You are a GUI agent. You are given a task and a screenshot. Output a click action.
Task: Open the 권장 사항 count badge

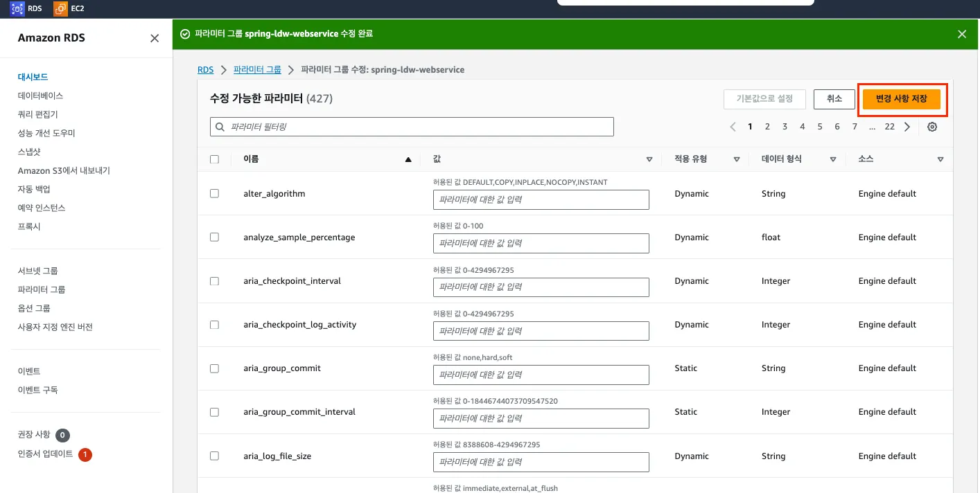coord(62,435)
